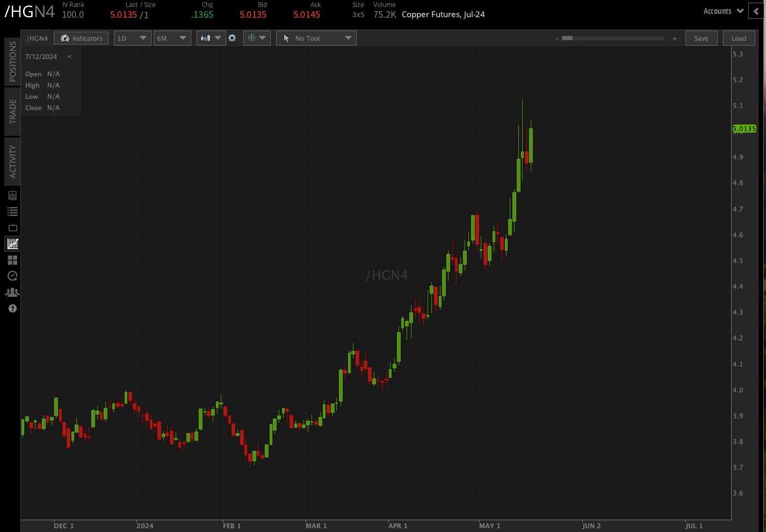Switch to the Positions tab

click(12, 61)
